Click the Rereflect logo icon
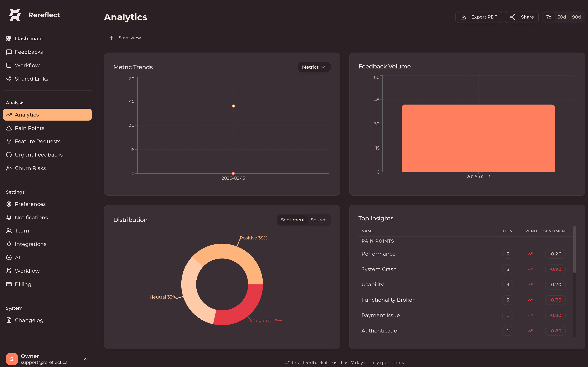The image size is (588, 367). coord(15,15)
